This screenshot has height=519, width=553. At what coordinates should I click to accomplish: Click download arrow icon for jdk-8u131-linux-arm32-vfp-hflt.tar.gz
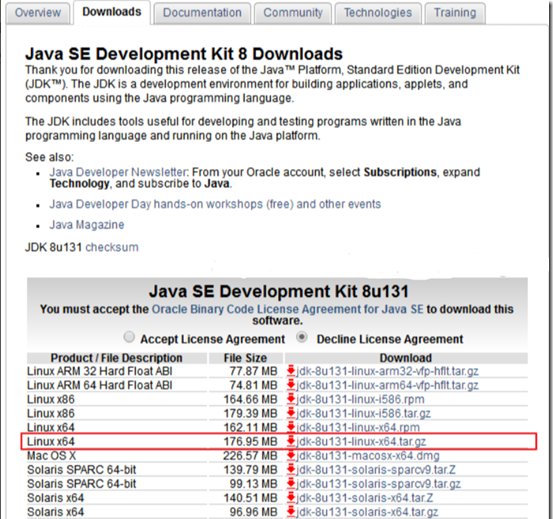[291, 371]
